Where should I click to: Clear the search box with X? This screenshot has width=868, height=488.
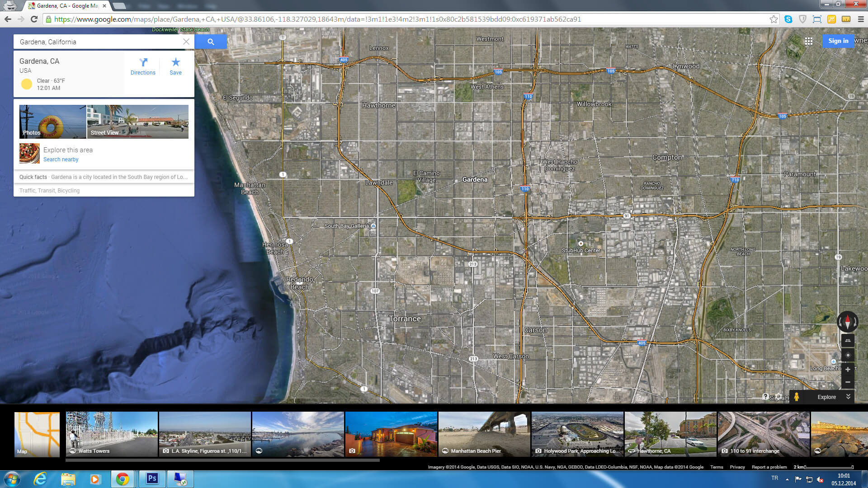tap(186, 42)
